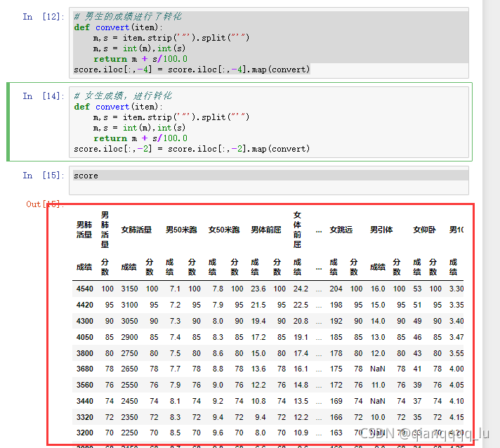Click the 男50米跑 column header
500x448 pixels.
pyautogui.click(x=181, y=230)
